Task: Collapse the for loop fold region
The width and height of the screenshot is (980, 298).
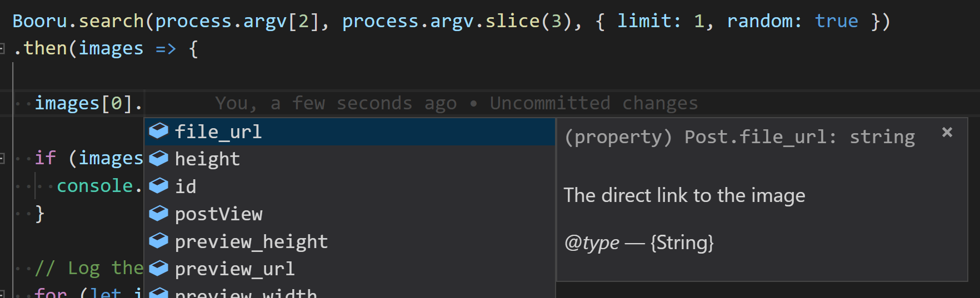Action: tap(2, 294)
